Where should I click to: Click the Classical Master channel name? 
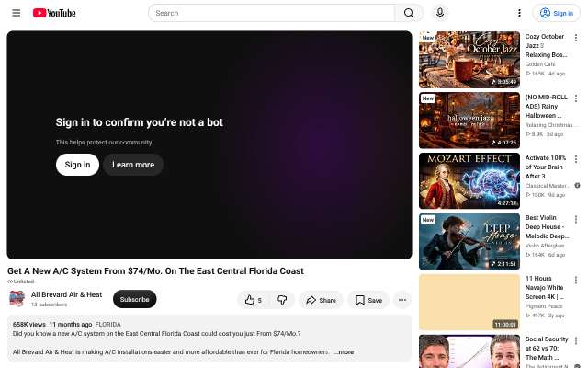[548, 186]
